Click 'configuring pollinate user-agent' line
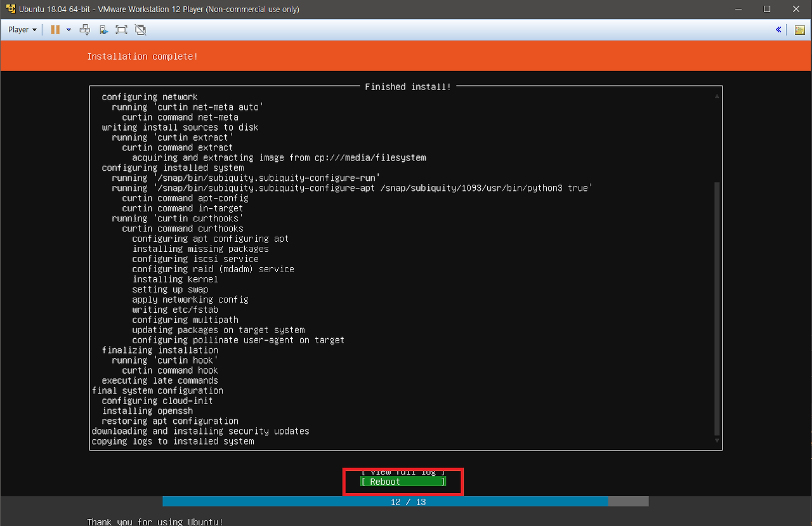The height and width of the screenshot is (526, 812). point(239,341)
